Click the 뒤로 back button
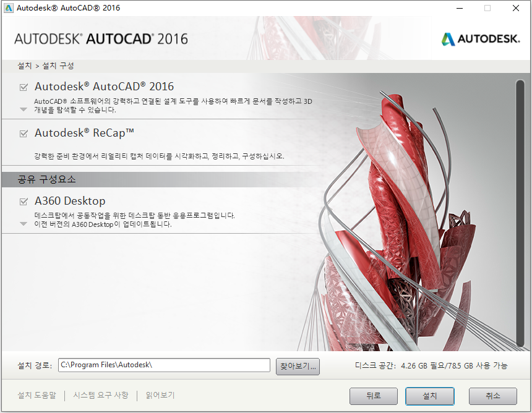This screenshot has height=413, width=532. point(374,396)
